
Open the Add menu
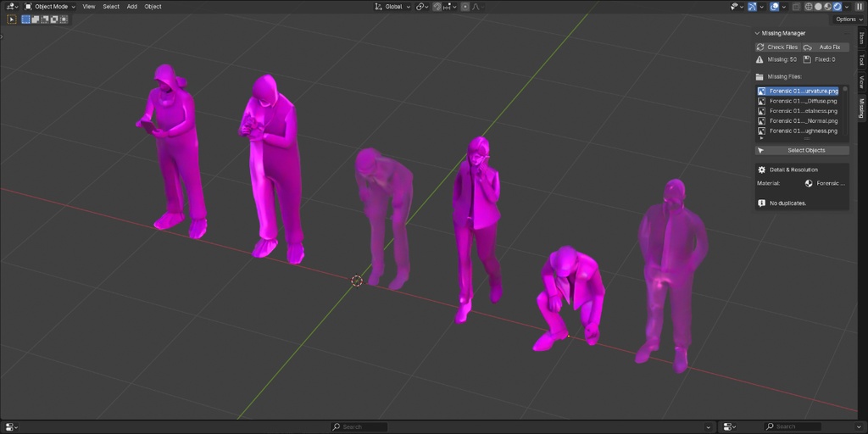click(x=131, y=7)
